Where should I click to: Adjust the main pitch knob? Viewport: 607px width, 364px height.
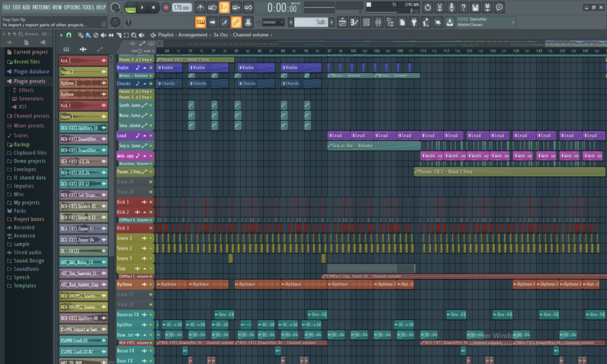coord(115,22)
